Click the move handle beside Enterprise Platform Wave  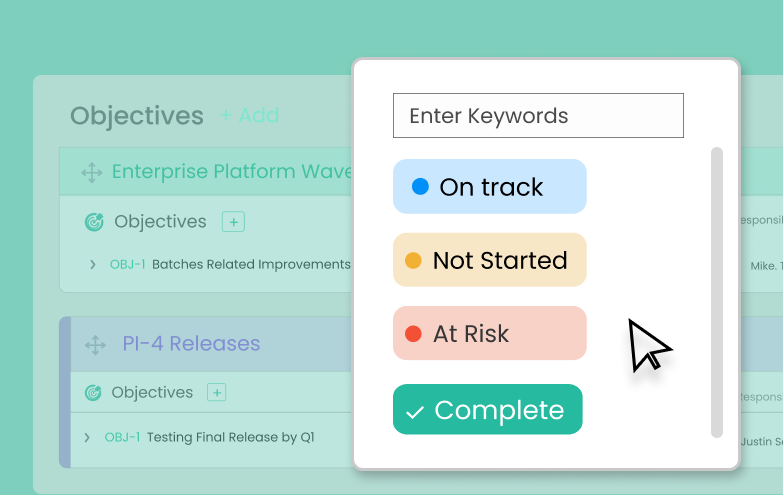click(x=92, y=172)
